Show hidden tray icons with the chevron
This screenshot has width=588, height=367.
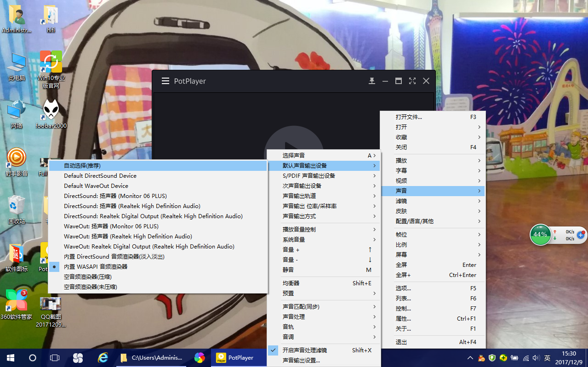[470, 358]
